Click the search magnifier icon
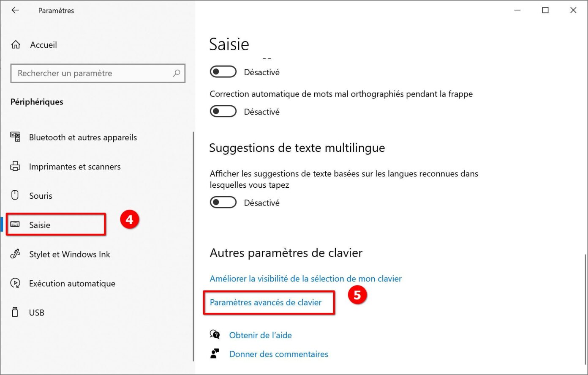The image size is (588, 375). (177, 73)
